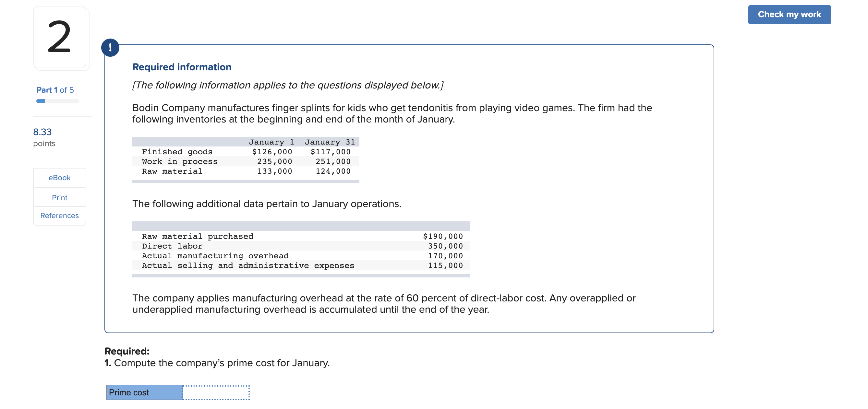868x409 pixels.
Task: Click the Part 1 of 5 progress bar
Action: pyautogui.click(x=57, y=101)
